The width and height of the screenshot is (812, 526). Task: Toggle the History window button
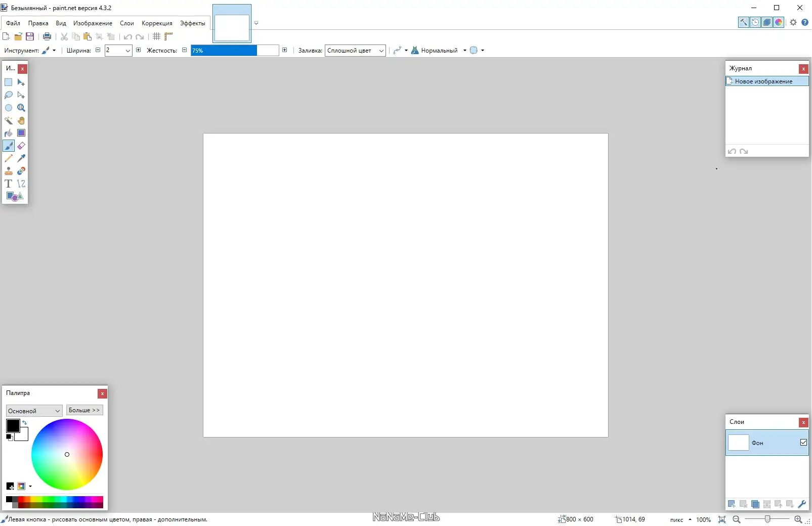755,22
